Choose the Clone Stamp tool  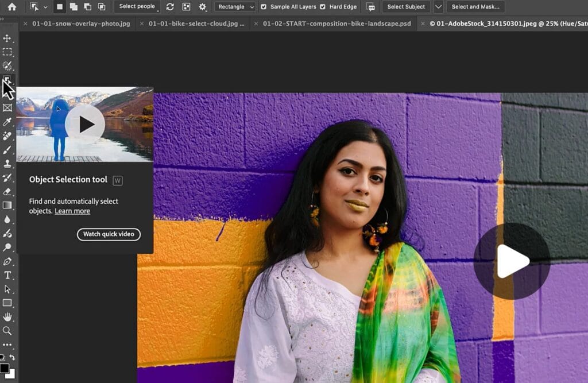tap(7, 164)
